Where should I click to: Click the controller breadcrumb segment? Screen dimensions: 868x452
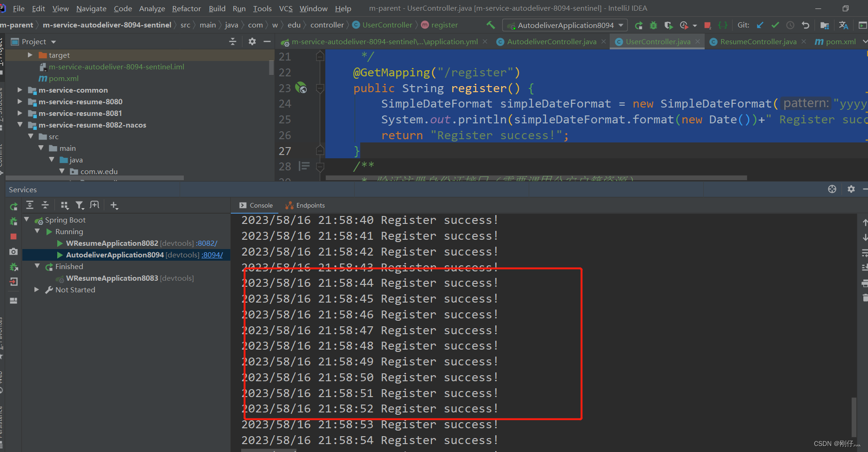[x=327, y=25]
